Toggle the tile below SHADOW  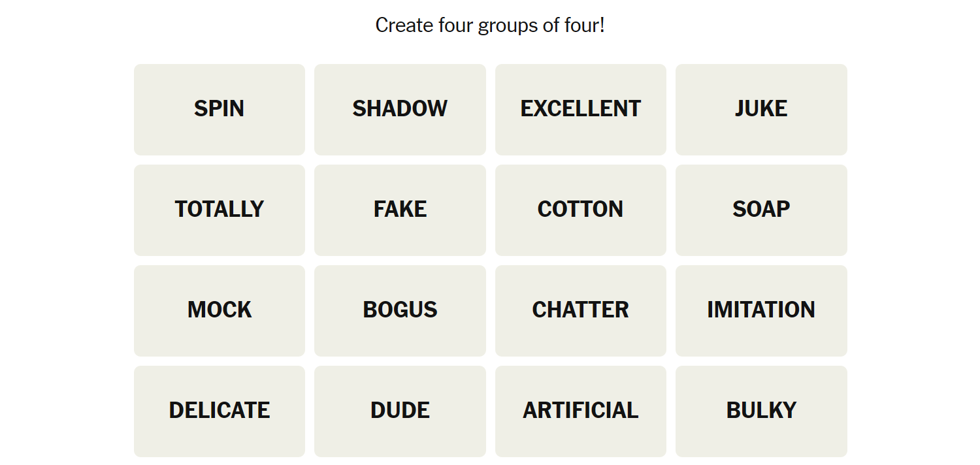[x=400, y=210]
